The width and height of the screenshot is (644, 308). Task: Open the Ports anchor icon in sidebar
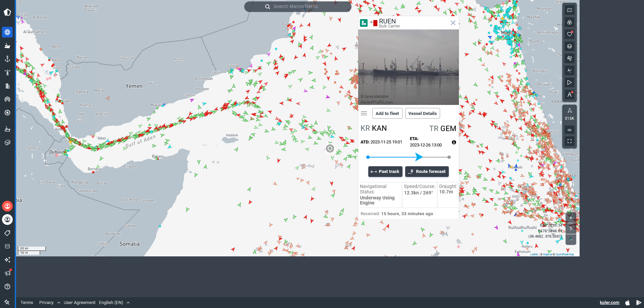[x=7, y=59]
